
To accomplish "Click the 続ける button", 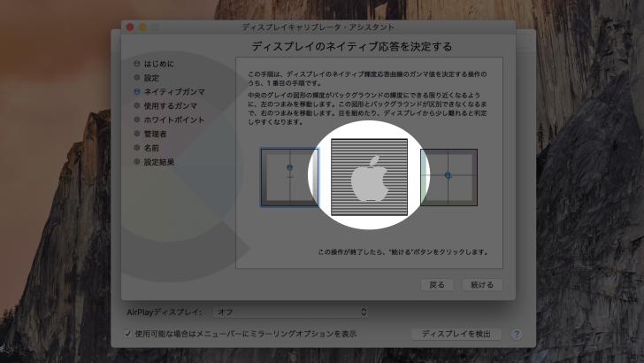I will click(482, 284).
